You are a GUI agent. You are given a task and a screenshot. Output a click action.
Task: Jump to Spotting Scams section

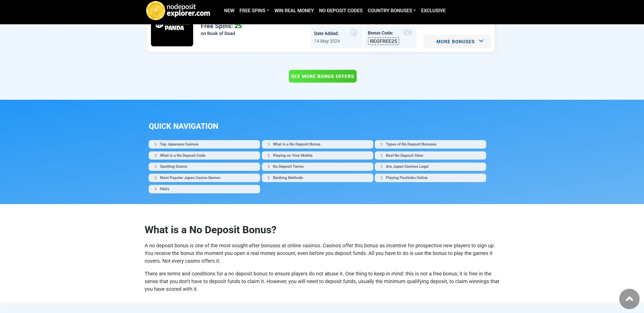coord(204,166)
